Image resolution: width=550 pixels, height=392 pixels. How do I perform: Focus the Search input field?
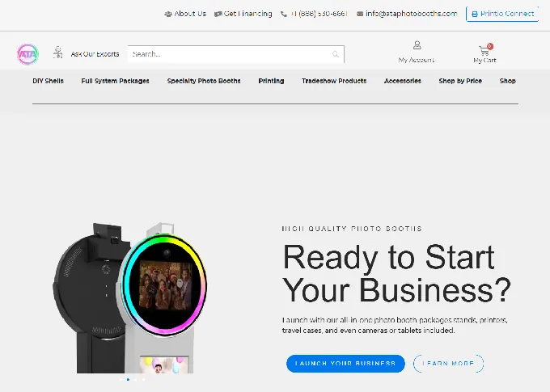coord(235,54)
